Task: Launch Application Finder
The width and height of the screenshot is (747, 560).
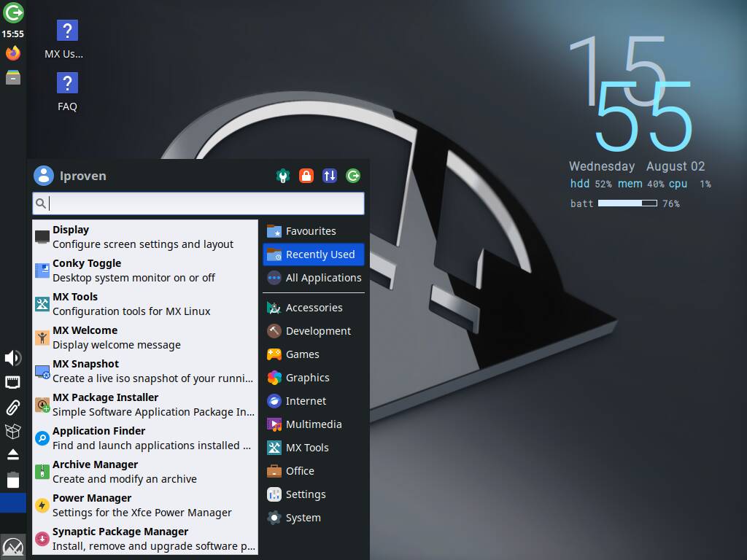Action: (x=145, y=438)
